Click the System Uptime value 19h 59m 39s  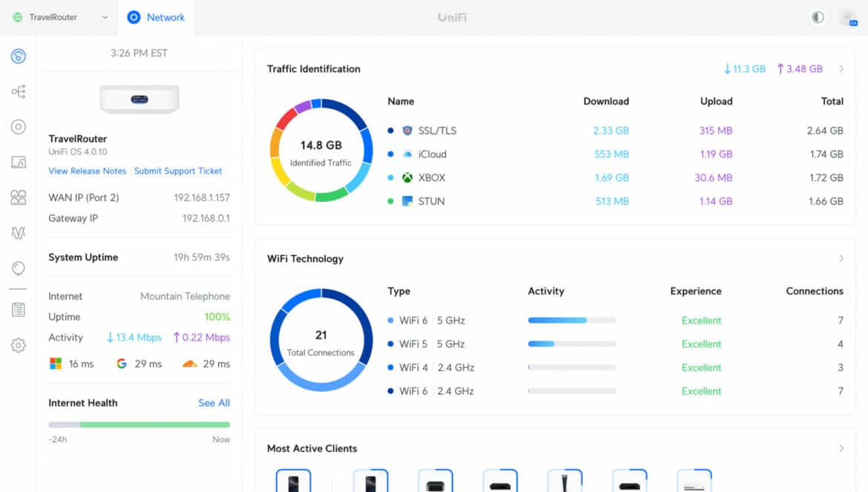pos(202,258)
